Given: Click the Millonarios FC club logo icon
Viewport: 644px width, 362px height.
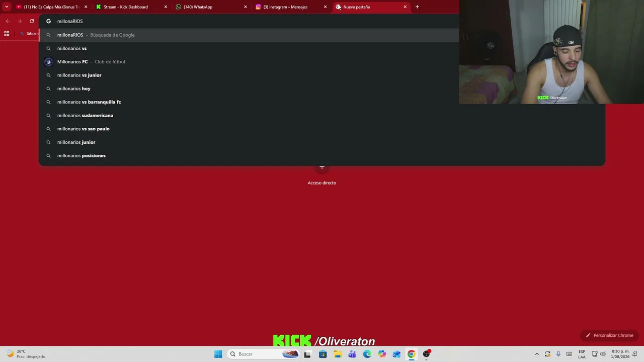Looking at the screenshot, I should pyautogui.click(x=48, y=62).
